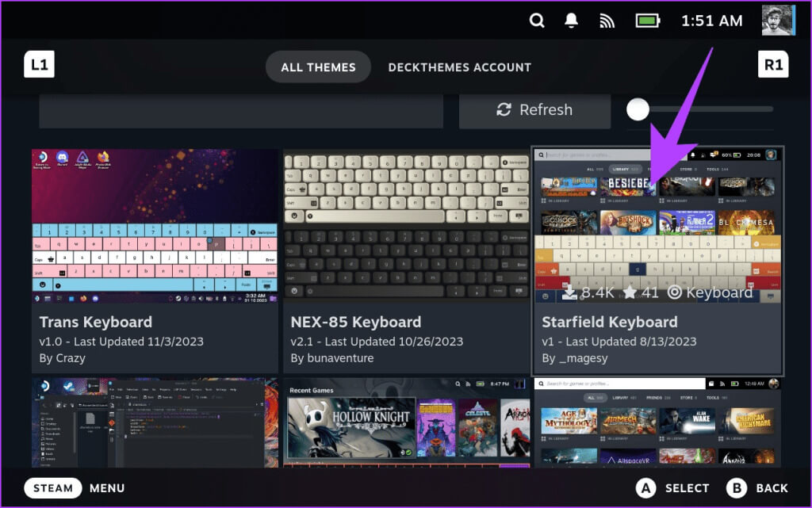Open the Starfield Keyboard theme thumbnail

point(657,225)
